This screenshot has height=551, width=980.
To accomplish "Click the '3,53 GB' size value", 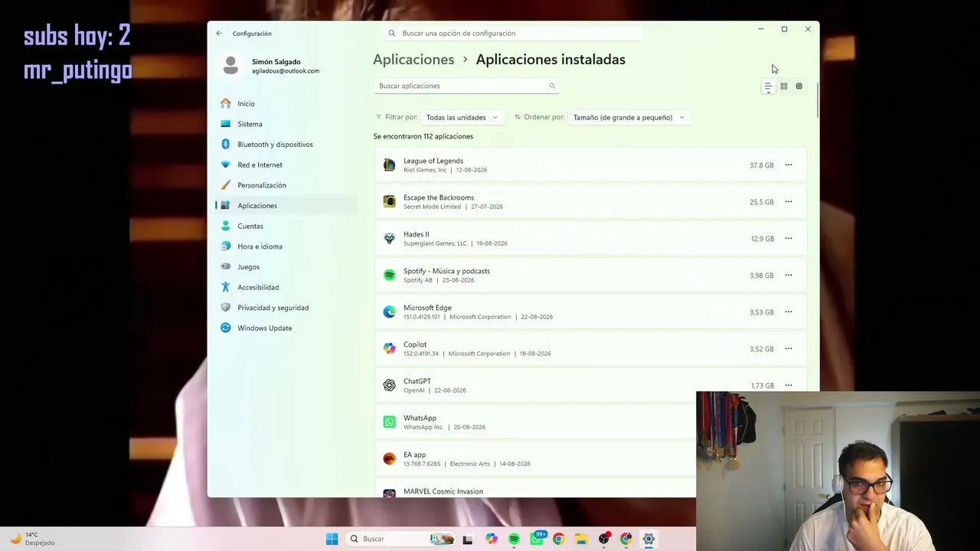I will tap(762, 312).
